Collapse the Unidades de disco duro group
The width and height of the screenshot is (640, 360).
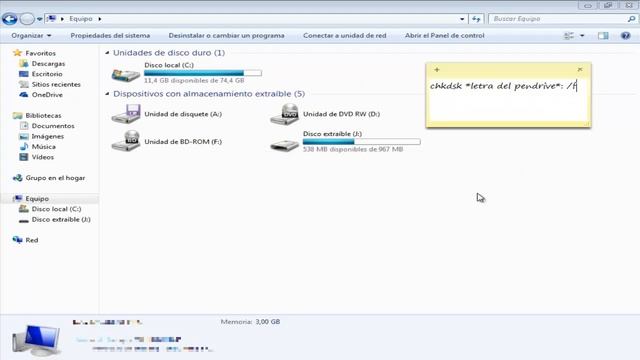(107, 53)
